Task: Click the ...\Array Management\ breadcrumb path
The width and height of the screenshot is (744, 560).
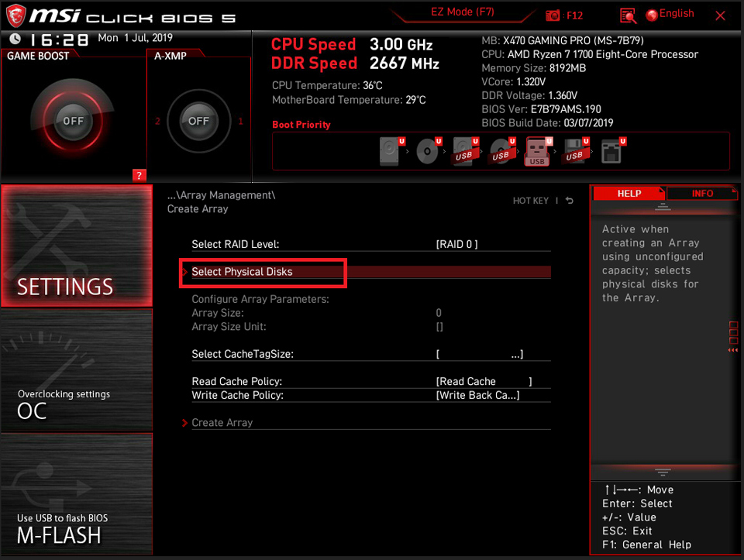Action: click(221, 195)
